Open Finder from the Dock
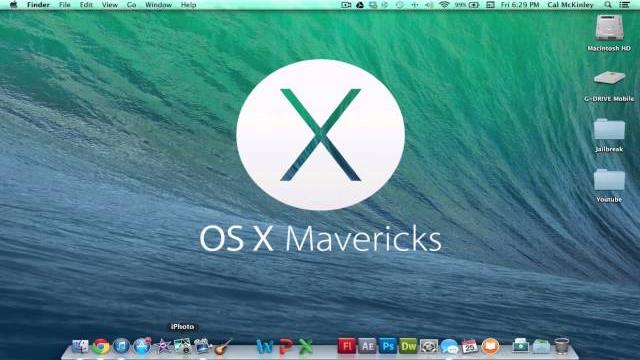 80,346
